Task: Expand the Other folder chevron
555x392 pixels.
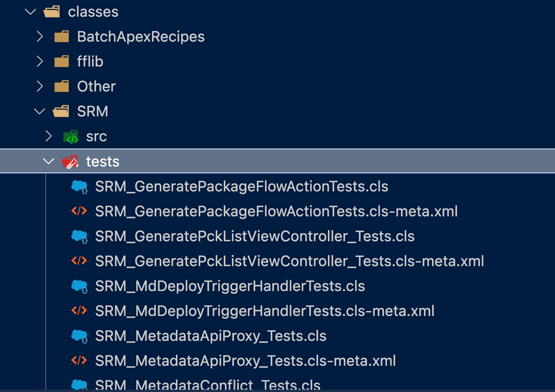Action: 39,87
